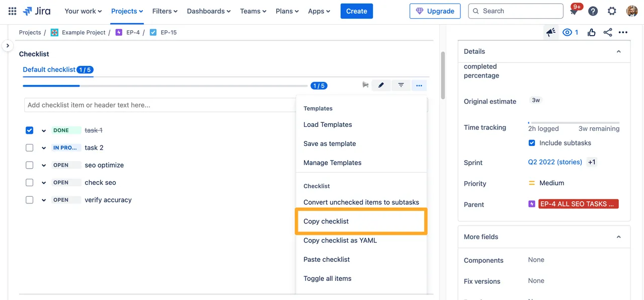
Task: Click the thumbs up vote icon
Action: [591, 33]
